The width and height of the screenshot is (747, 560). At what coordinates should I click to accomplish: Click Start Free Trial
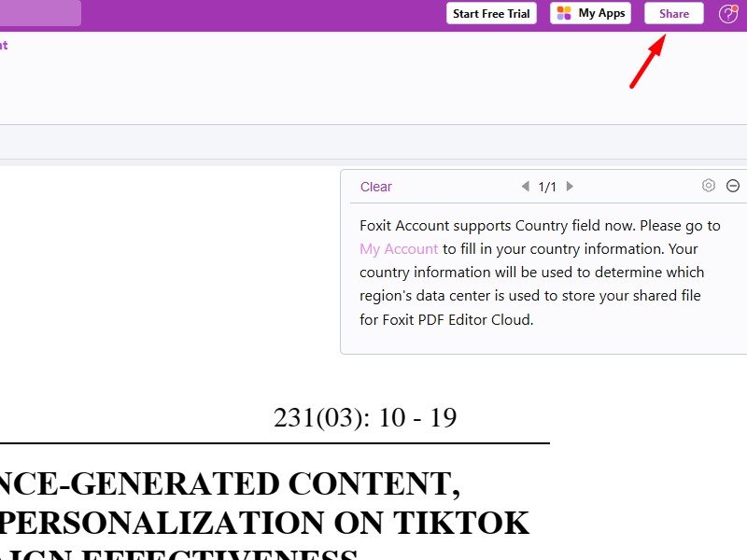491,14
